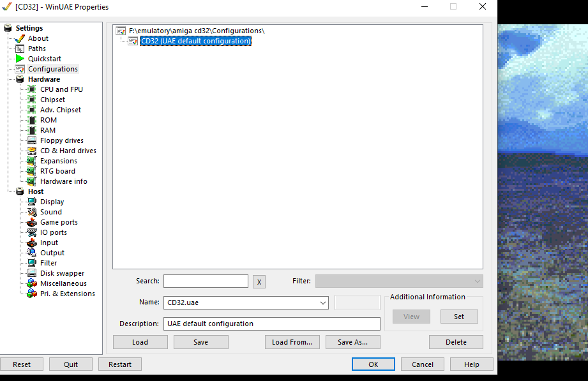Click the Game ports joystick icon
588x381 pixels.
pos(32,222)
